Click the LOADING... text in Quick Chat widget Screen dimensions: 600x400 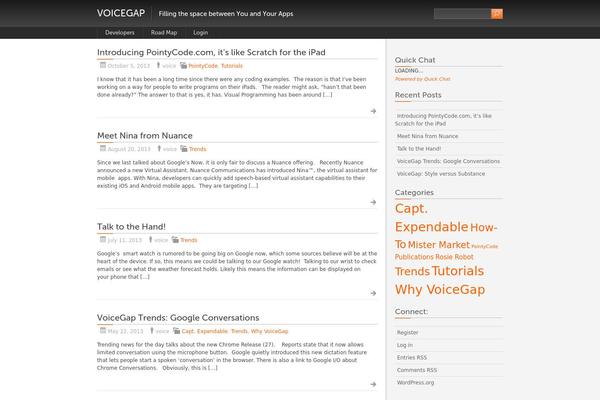(409, 71)
